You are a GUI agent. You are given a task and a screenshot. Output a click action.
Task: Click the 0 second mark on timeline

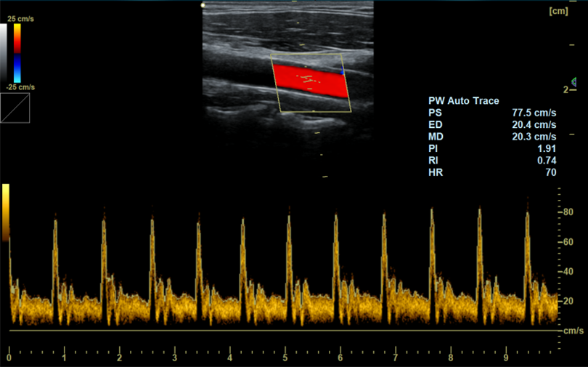[x=9, y=358]
